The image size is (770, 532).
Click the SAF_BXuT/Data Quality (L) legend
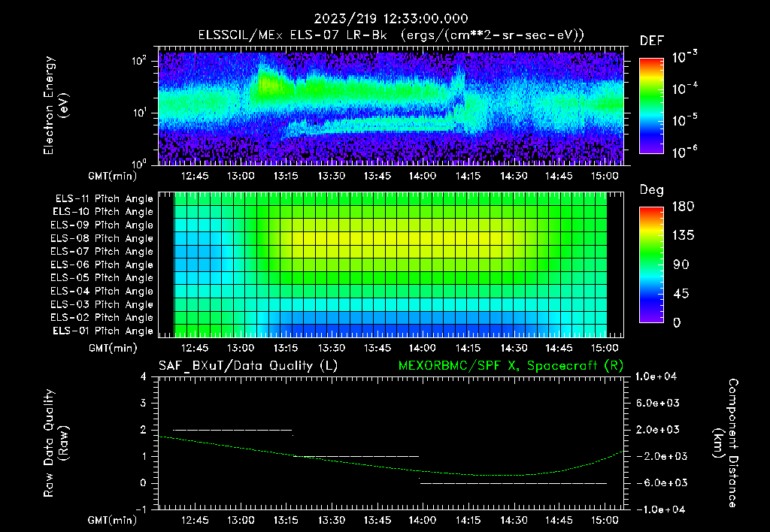pyautogui.click(x=248, y=366)
